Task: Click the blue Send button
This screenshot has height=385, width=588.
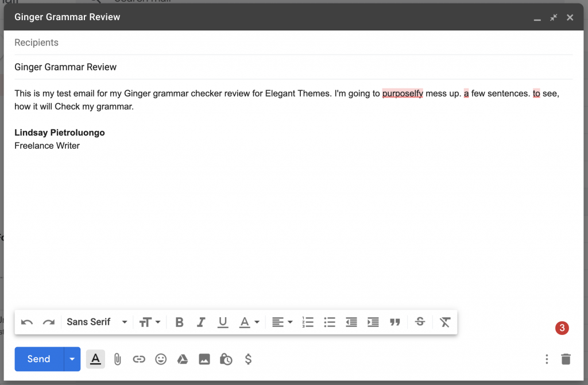Action: [39, 359]
